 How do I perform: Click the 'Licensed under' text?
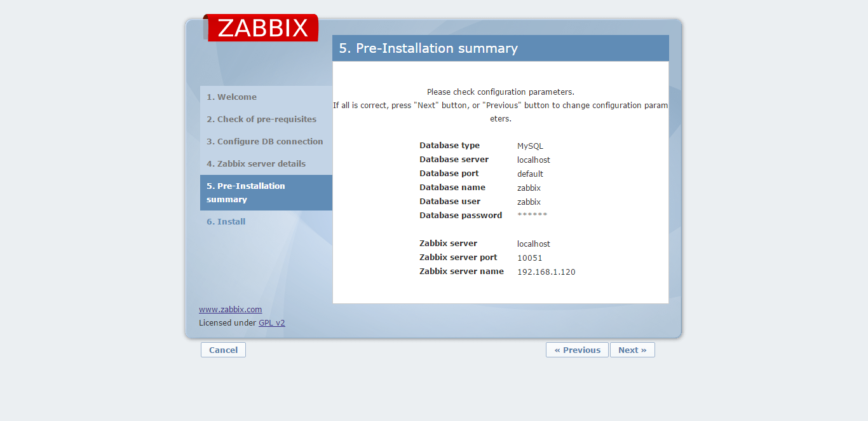227,323
